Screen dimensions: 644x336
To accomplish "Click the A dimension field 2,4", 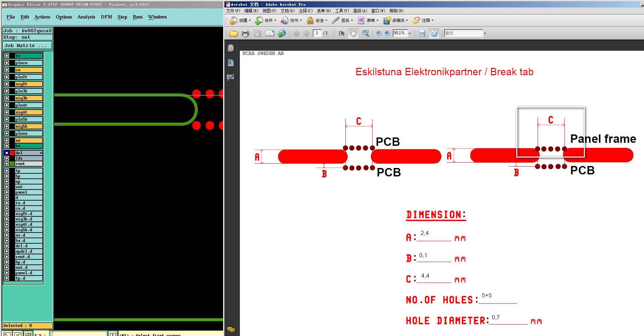I will 434,235.
